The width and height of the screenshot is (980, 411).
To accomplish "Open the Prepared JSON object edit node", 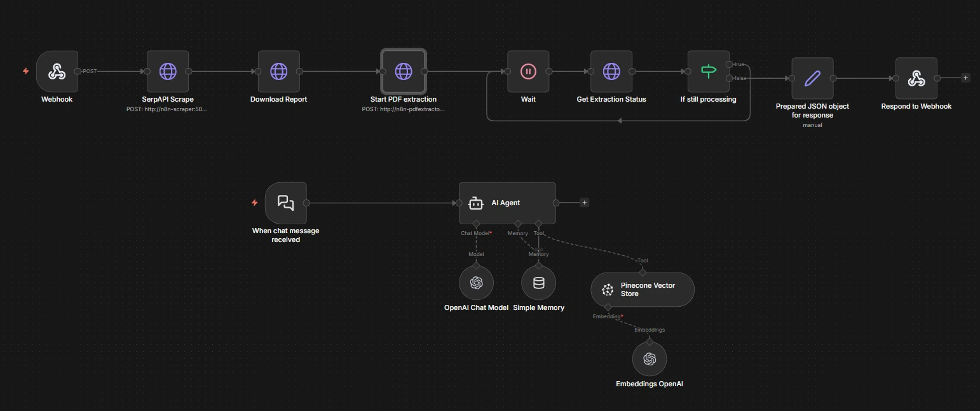I will click(x=812, y=79).
